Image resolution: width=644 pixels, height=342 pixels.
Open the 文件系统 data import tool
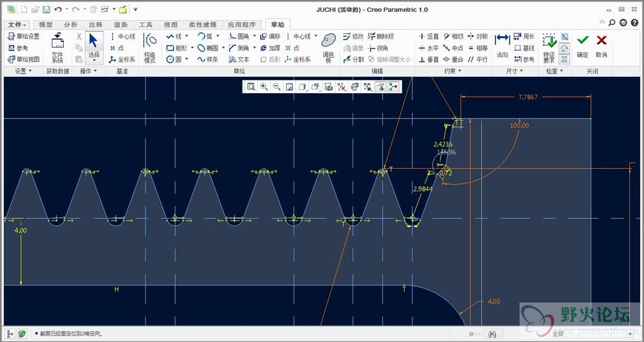pyautogui.click(x=58, y=48)
